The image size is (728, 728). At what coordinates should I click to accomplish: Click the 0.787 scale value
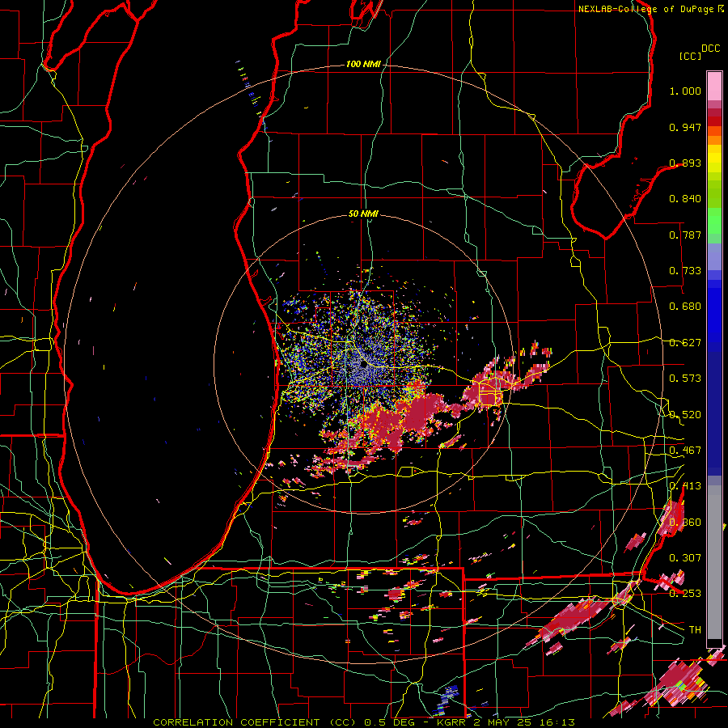[685, 235]
